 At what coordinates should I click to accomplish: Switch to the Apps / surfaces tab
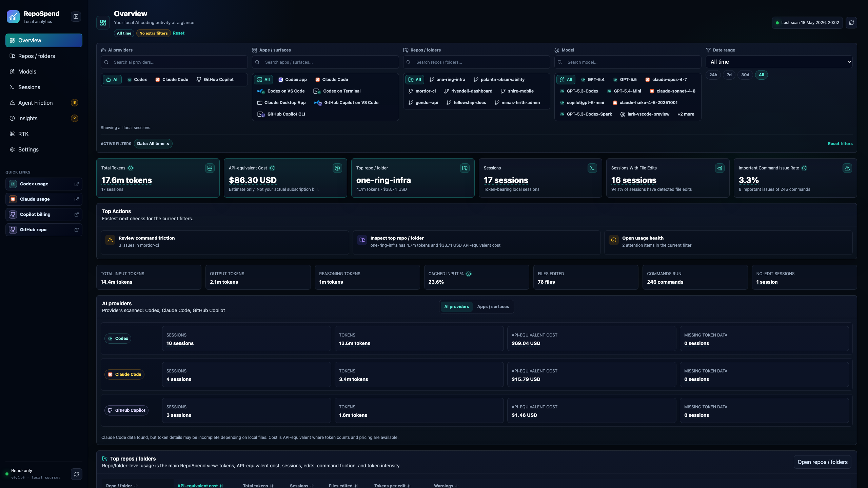click(493, 307)
